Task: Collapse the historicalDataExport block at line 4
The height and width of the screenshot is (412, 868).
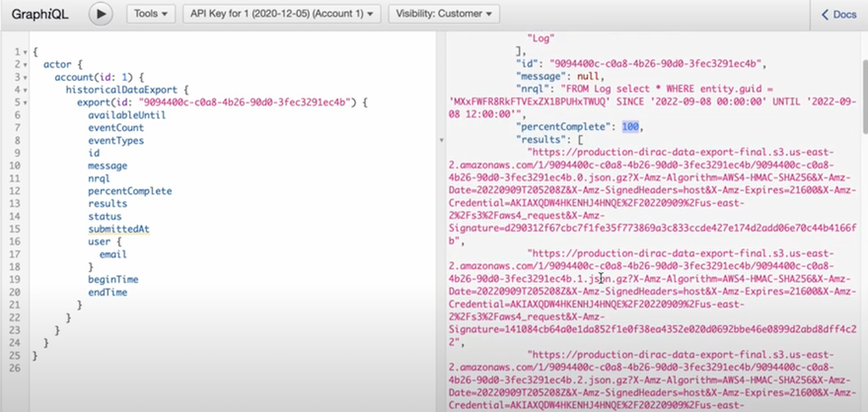Action: pyautogui.click(x=26, y=90)
